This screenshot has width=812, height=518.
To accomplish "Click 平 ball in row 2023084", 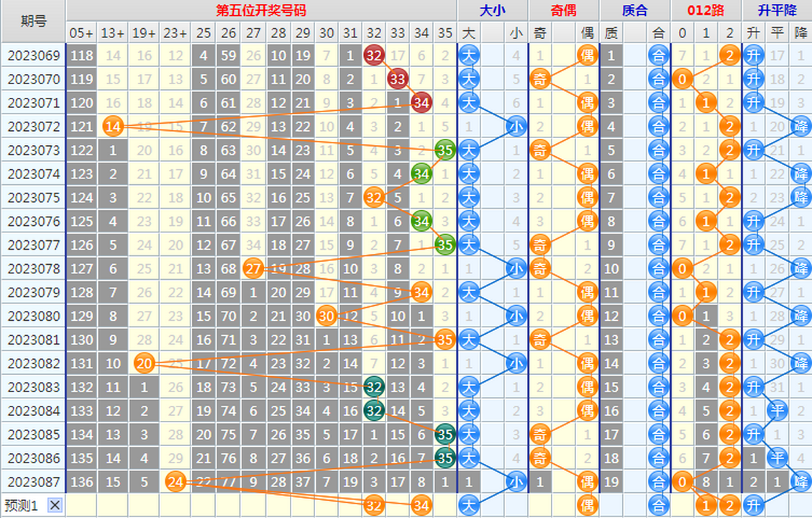I will click(x=777, y=411).
